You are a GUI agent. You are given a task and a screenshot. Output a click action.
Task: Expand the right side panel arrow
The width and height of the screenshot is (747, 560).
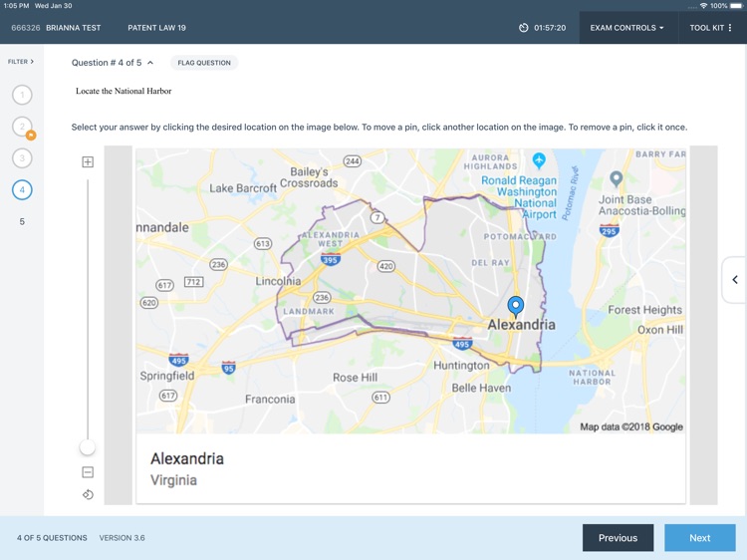pos(735,280)
